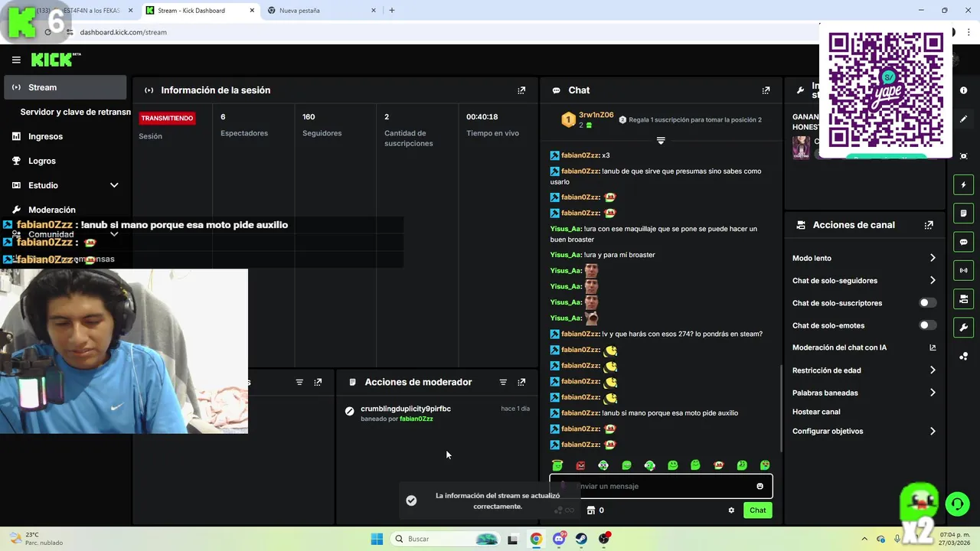Open Steam from the taskbar
980x551 pixels.
point(581,539)
